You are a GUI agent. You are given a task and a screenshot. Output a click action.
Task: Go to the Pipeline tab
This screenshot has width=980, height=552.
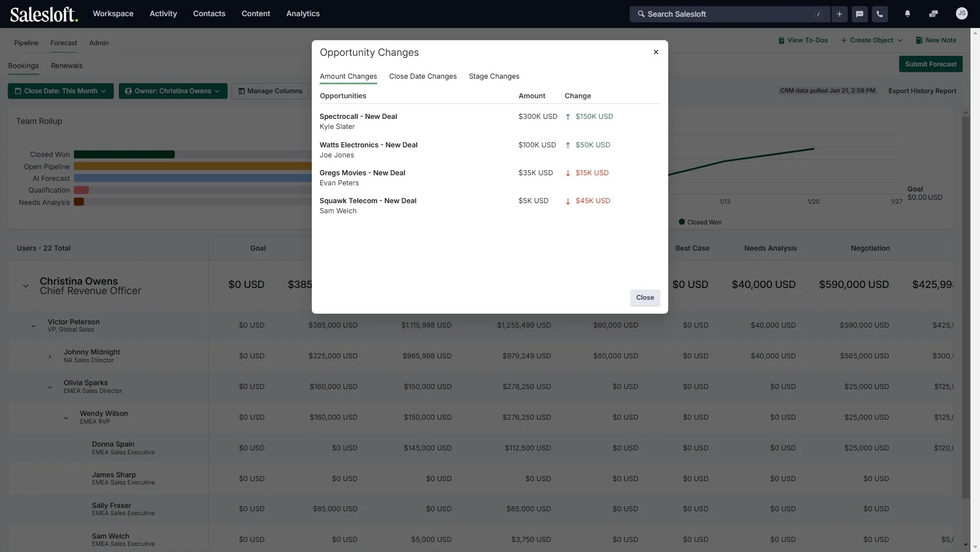click(x=26, y=43)
